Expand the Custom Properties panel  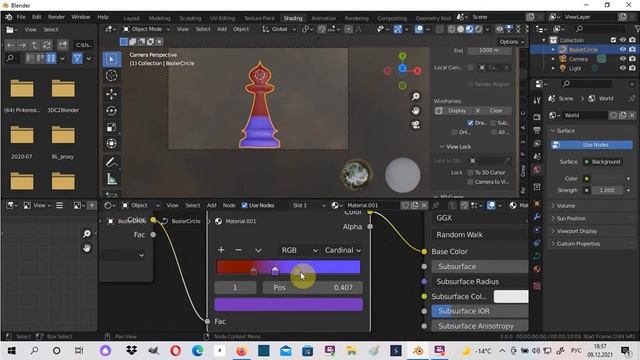click(578, 244)
